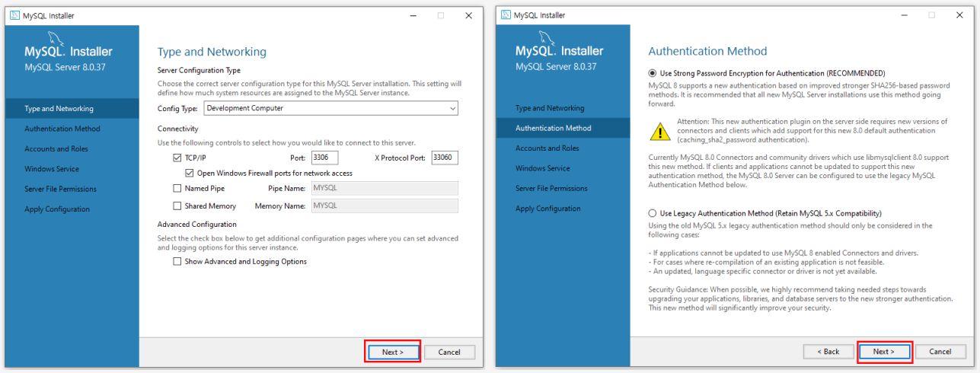Screen dimensions: 980x373
Task: Click the MySQL Installer title icon in left window
Action: pos(15,15)
